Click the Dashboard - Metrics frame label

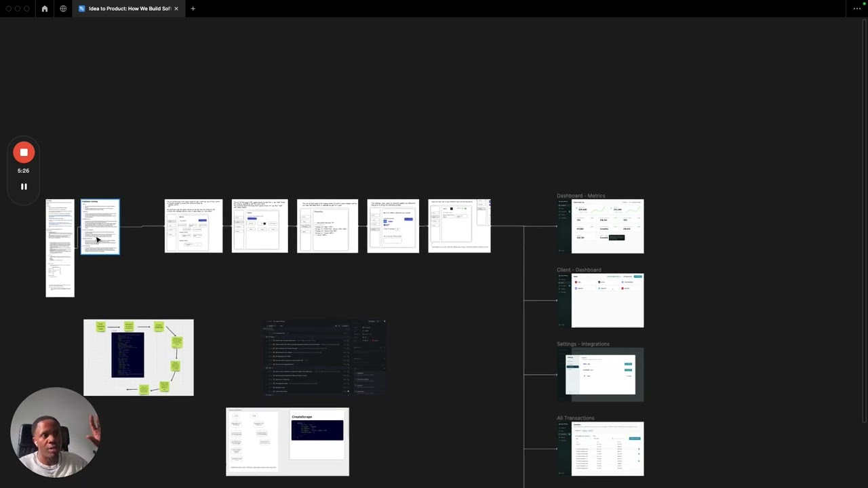[x=581, y=196]
